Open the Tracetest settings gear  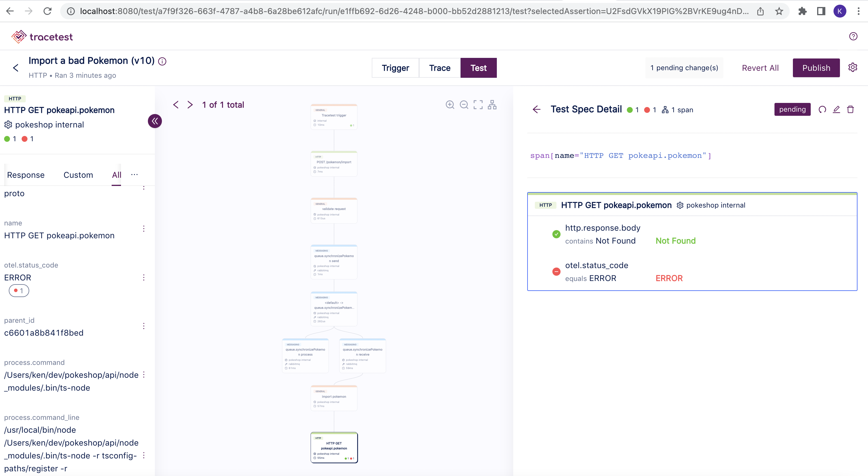[853, 67]
